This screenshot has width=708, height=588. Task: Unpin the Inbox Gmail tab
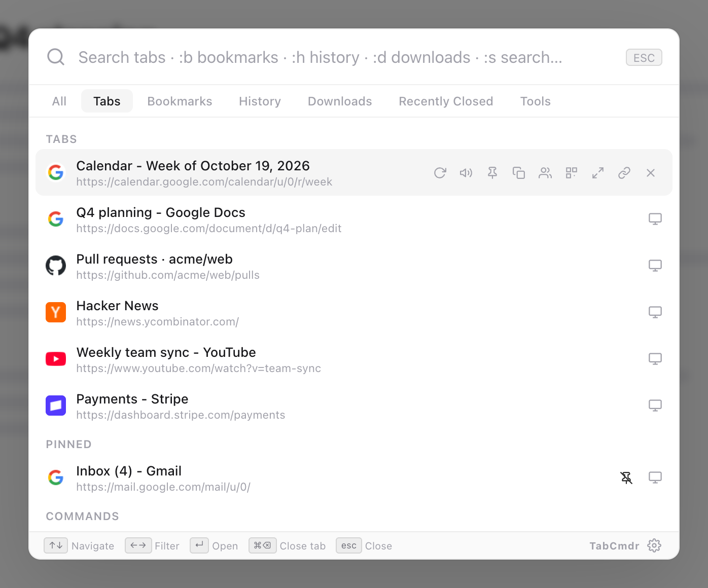pos(627,477)
